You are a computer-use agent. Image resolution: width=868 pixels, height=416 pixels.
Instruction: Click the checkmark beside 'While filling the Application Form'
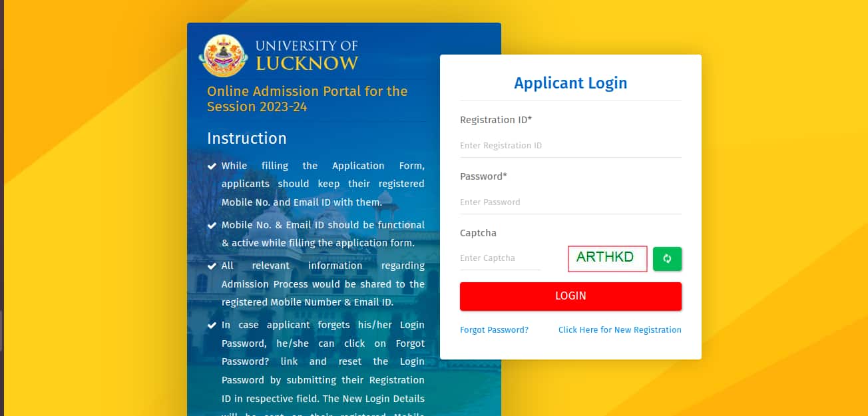pos(212,166)
